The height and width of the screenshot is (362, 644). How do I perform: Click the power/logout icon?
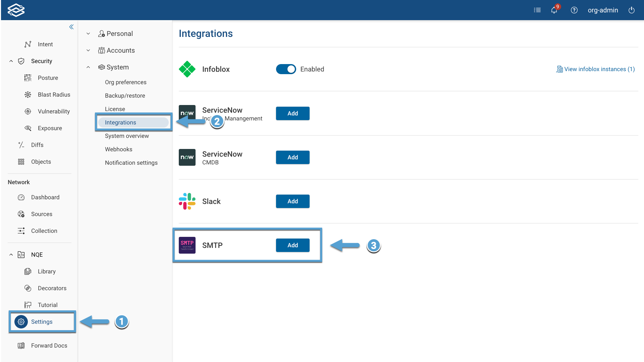632,10
